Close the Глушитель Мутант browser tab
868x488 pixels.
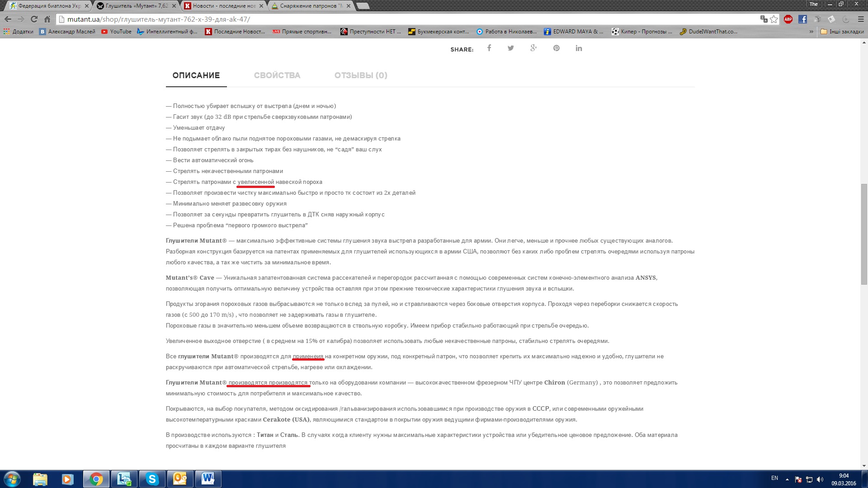(174, 6)
